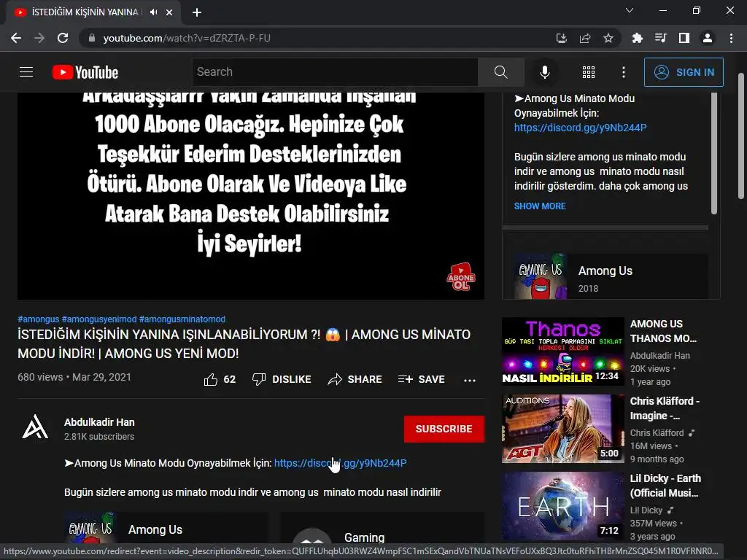The image size is (747, 560).
Task: Subscribe to Abdulkadir Han
Action: 444,429
